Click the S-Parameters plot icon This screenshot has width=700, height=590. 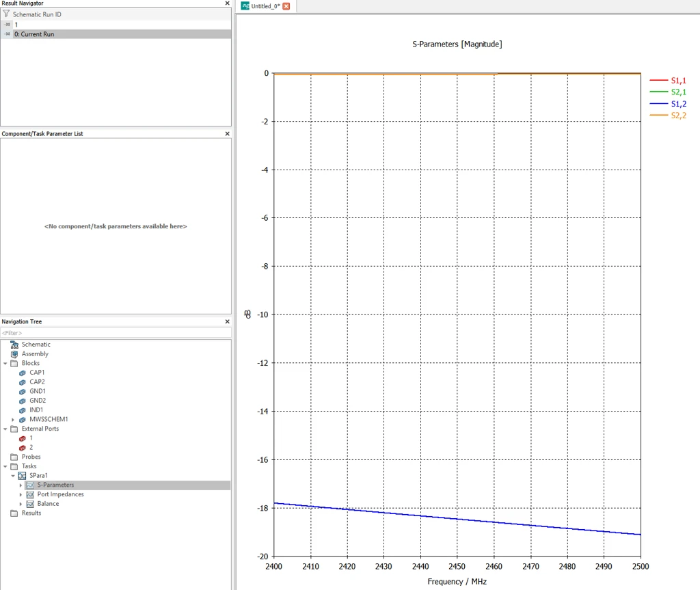(x=30, y=485)
